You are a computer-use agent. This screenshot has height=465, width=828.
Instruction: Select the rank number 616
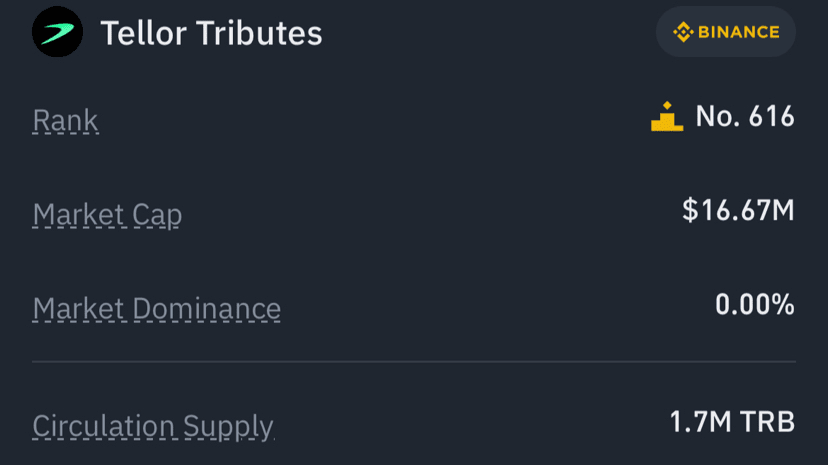769,117
